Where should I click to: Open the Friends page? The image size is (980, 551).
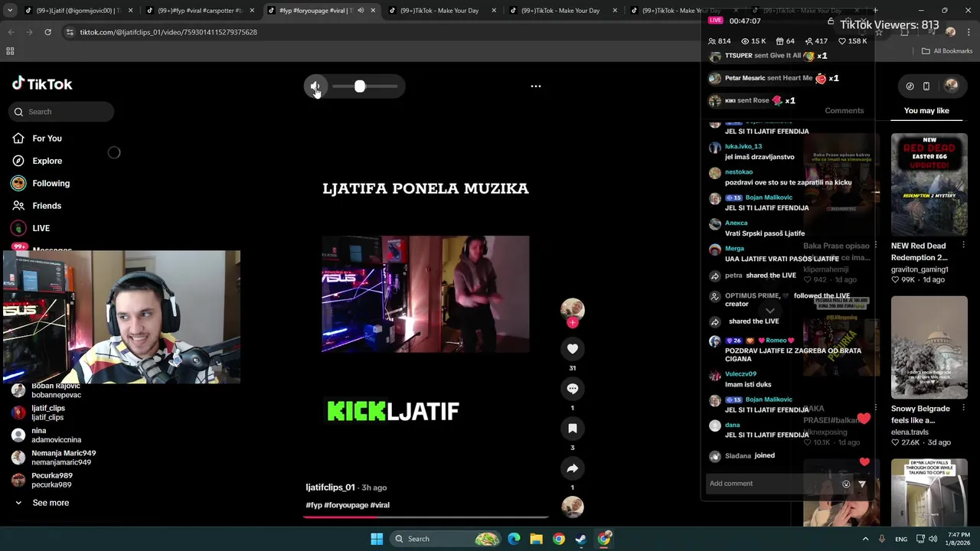click(47, 206)
